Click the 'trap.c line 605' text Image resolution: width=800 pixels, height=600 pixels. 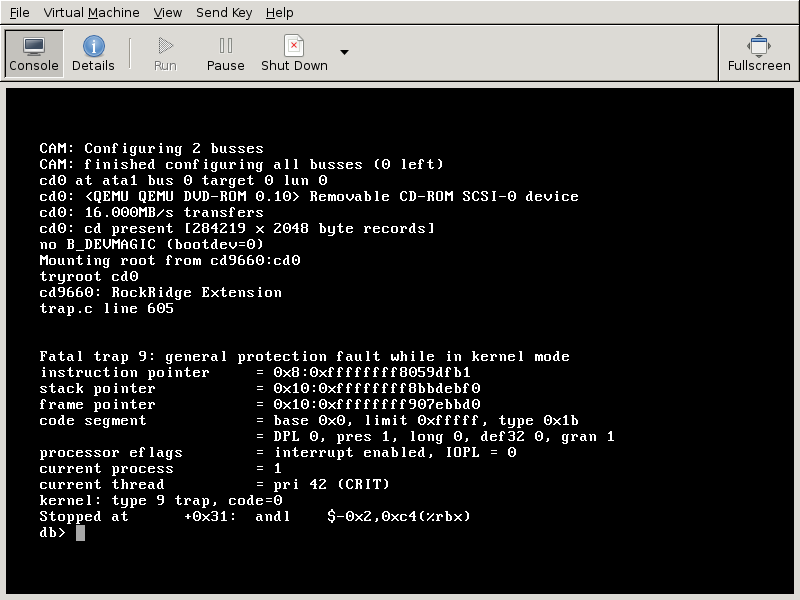click(x=106, y=309)
